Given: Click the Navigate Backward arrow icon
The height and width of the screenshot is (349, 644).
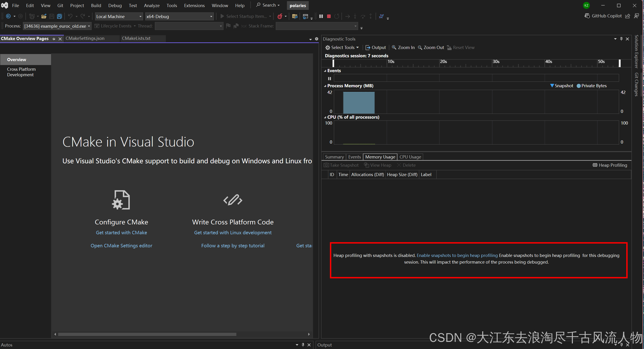Looking at the screenshot, I should 8,16.
